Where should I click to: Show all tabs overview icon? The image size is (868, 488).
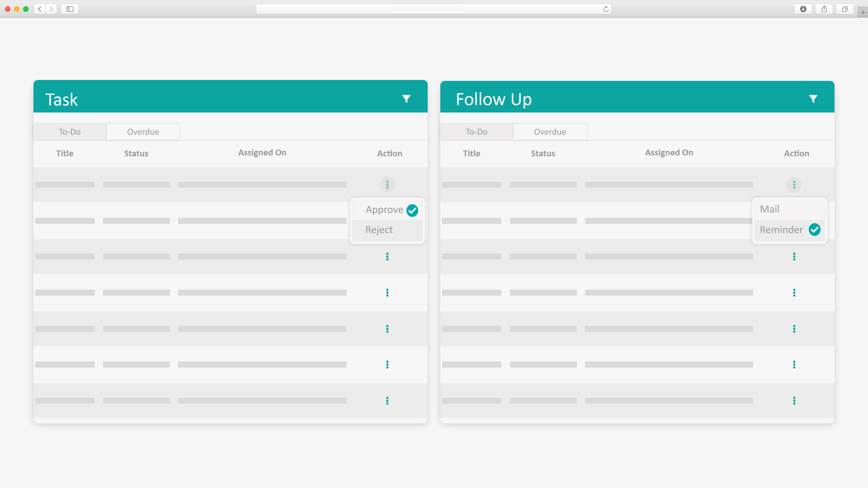click(x=844, y=9)
